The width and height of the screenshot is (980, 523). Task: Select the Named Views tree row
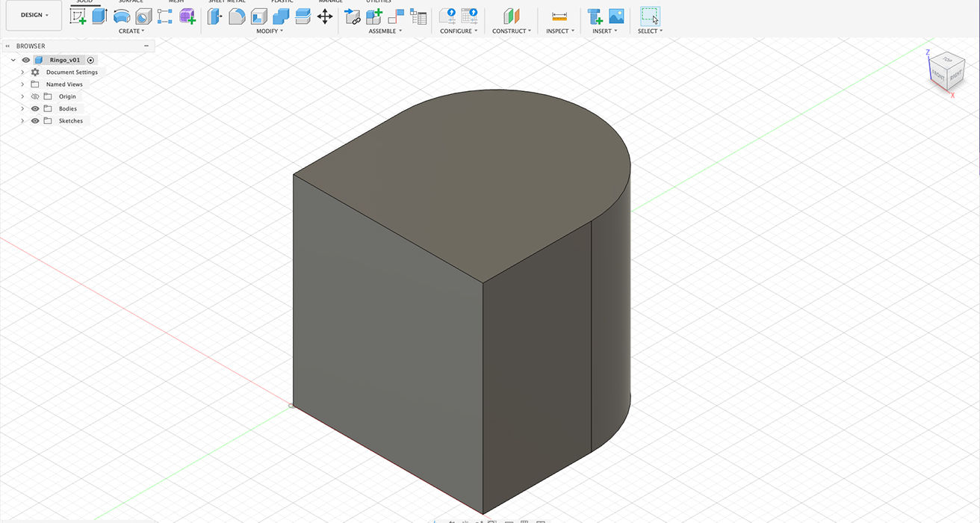(x=64, y=84)
